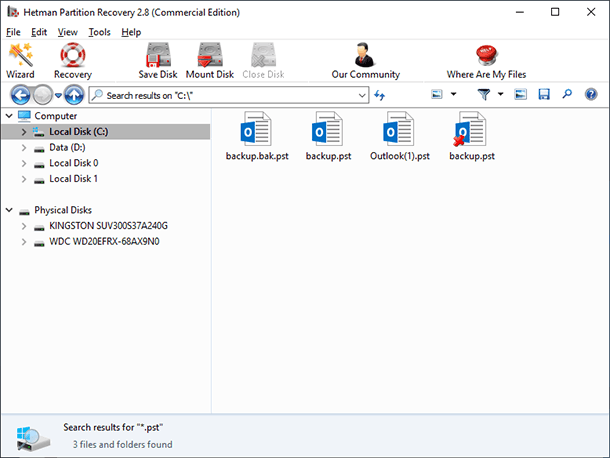Select deleted backup.pst with red X
610x458 pixels.
[x=472, y=136]
